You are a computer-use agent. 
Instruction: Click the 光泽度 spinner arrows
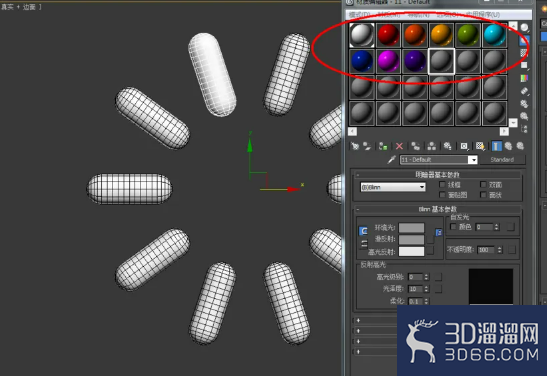(426, 289)
